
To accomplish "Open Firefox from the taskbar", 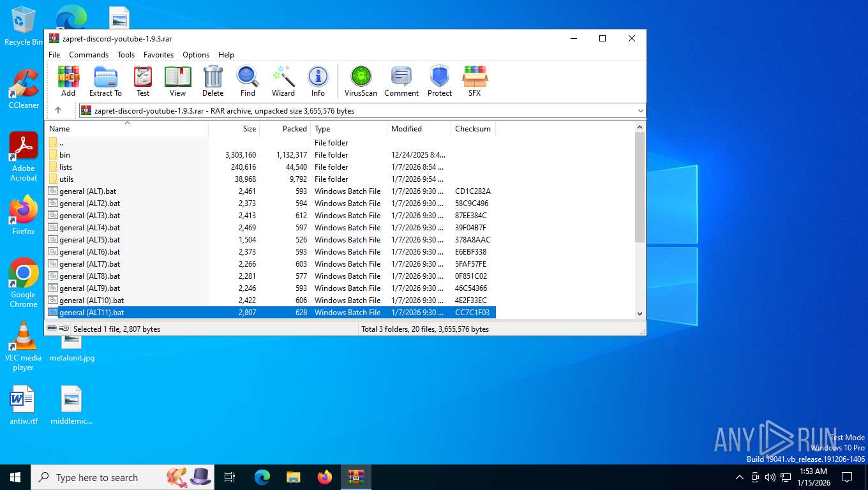I will pos(325,477).
